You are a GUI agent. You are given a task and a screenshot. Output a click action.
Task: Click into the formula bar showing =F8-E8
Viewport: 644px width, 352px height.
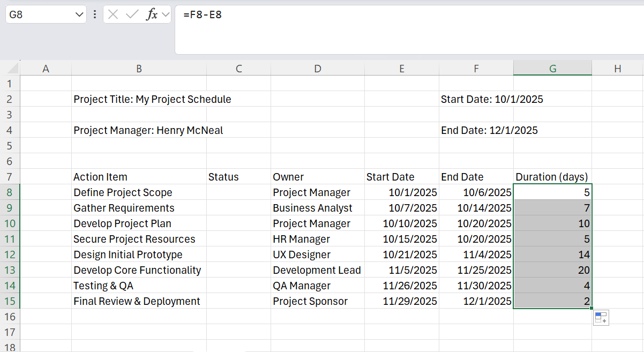[x=407, y=29]
